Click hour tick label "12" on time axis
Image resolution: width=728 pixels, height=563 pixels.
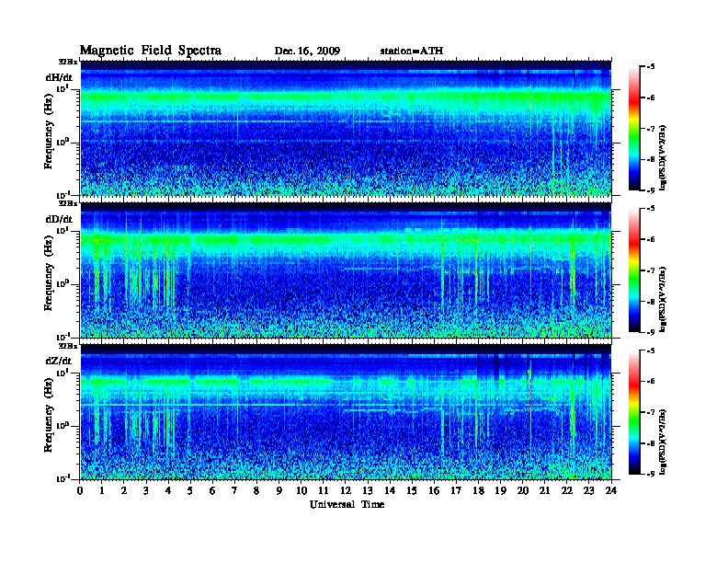pyautogui.click(x=346, y=490)
